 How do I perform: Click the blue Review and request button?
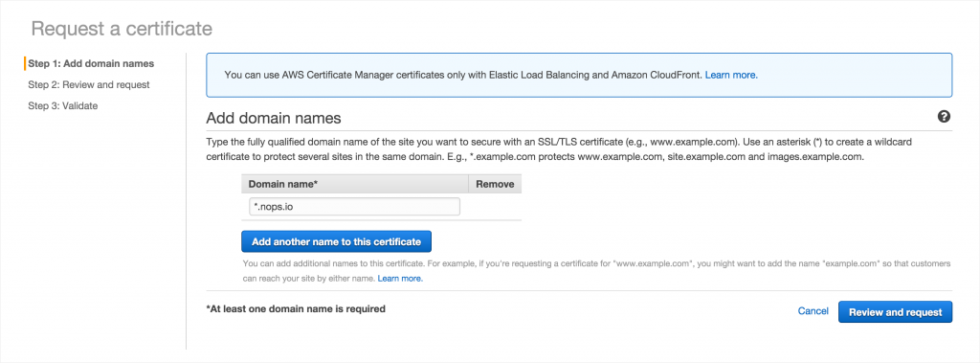pyautogui.click(x=895, y=311)
